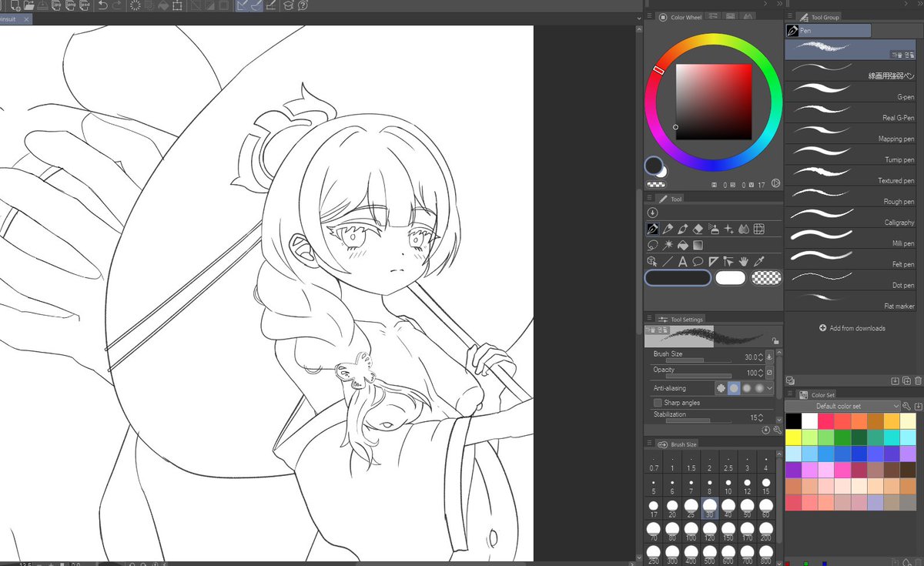
Task: Open the Tool Settings hamburger menu
Action: 649,319
